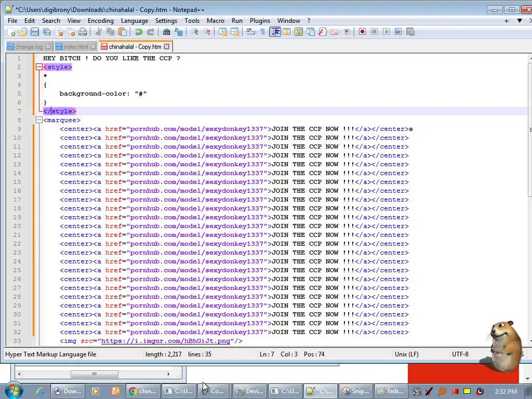This screenshot has height=399, width=532.
Task: Click the Zoom Out icon
Action: pos(207,32)
